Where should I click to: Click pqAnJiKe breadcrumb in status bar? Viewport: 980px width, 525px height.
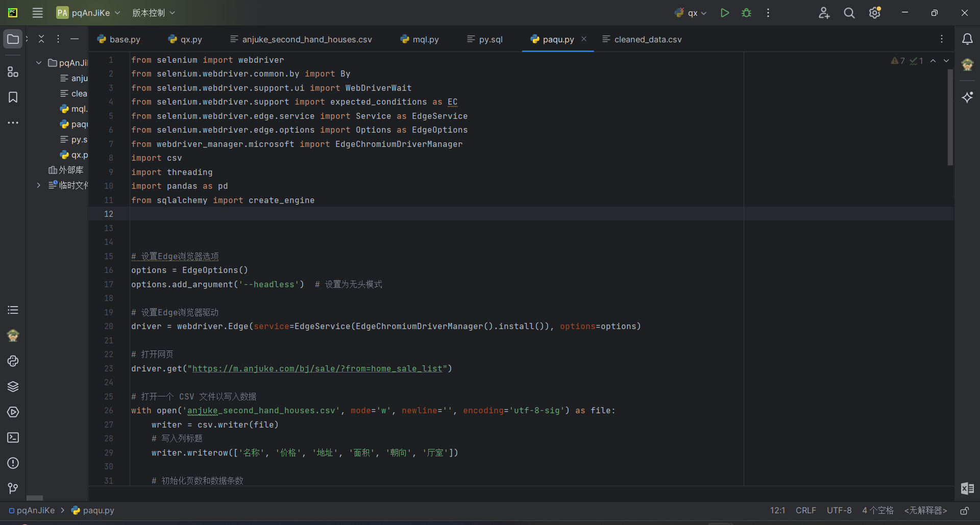pyautogui.click(x=32, y=510)
